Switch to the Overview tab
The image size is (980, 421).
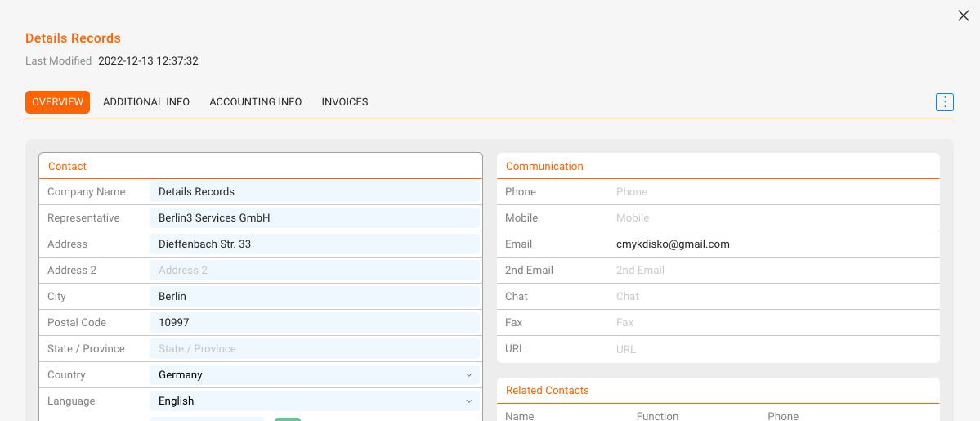(57, 102)
